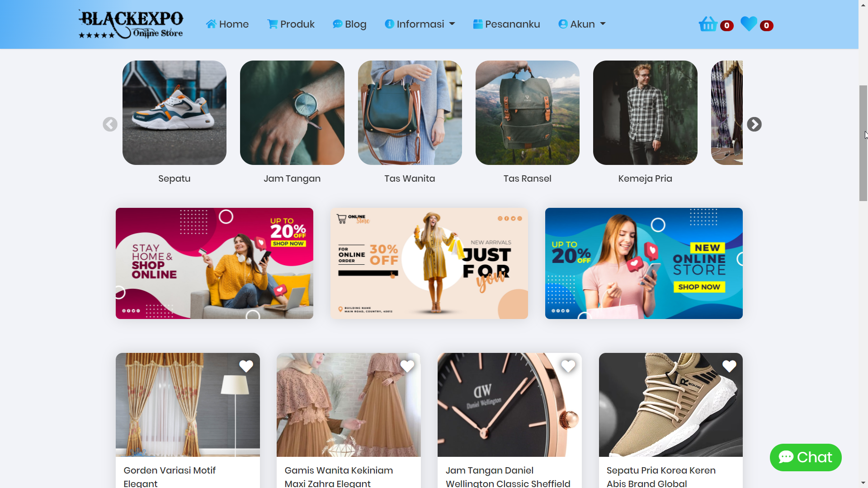This screenshot has height=488, width=868.
Task: Toggle wishlist on Gamis Wanita Kekiniam Maxi Zahra
Action: pyautogui.click(x=408, y=366)
